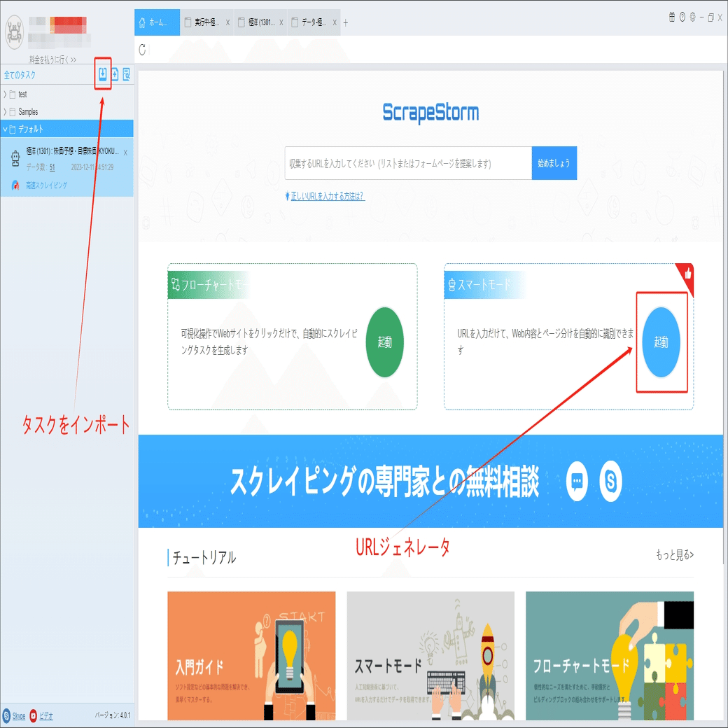Open the chat bubble icon in banner
Screen dimensions: 728x728
tap(577, 481)
